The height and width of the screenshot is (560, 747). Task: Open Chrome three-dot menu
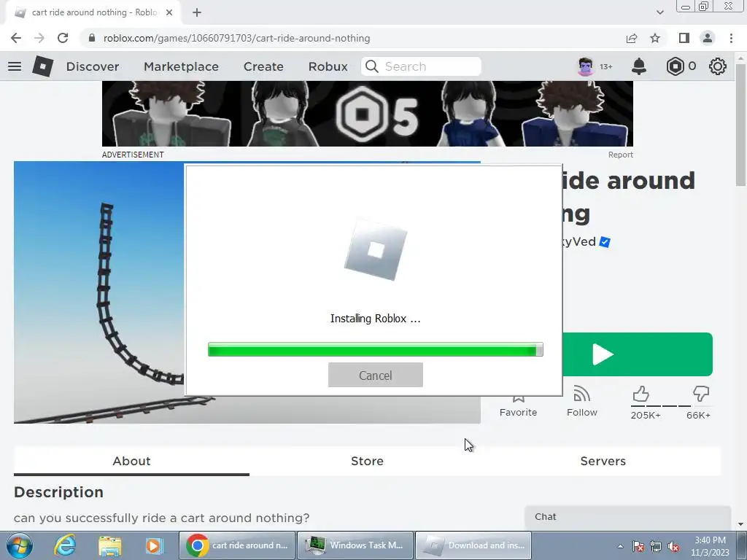[731, 38]
